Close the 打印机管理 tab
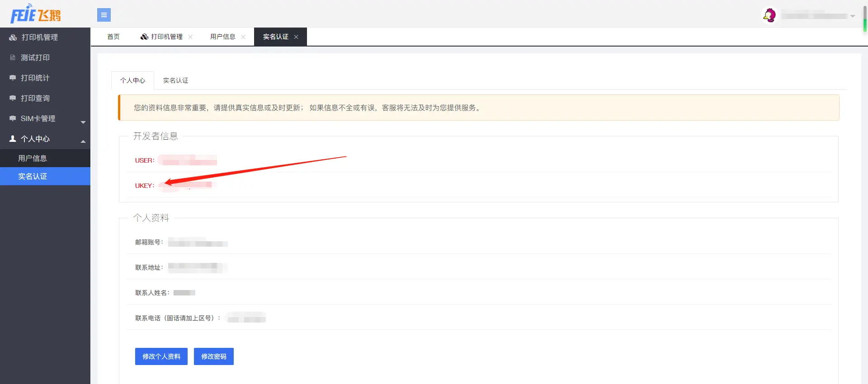Viewport: 868px width, 384px height. coord(190,37)
